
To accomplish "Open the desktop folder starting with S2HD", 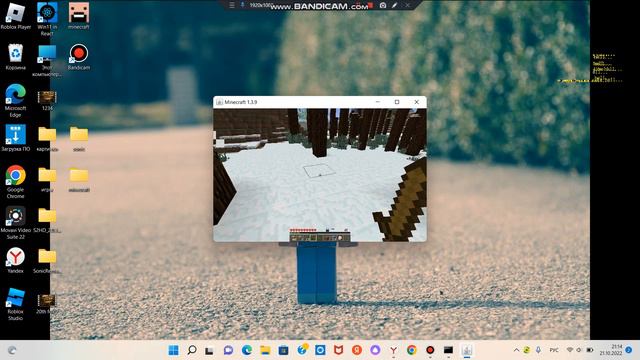I will pyautogui.click(x=47, y=220).
